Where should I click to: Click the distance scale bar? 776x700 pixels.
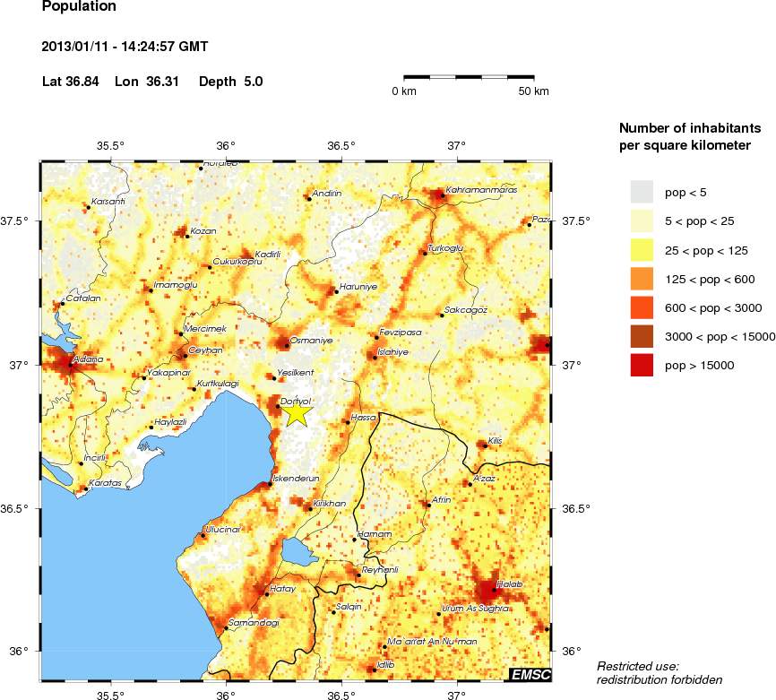(x=469, y=77)
